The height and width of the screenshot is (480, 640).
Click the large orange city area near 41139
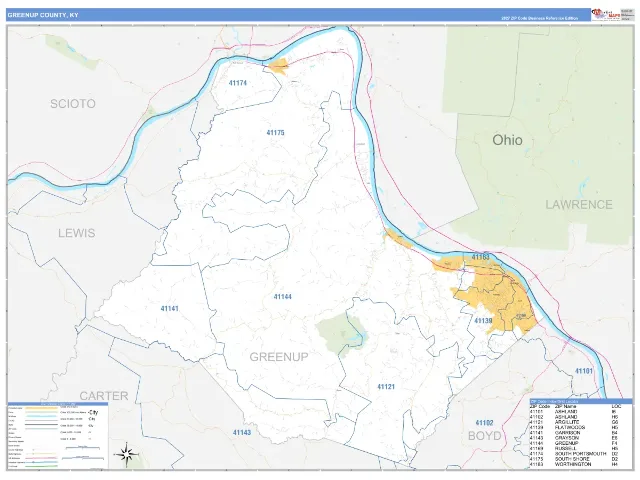pyautogui.click(x=496, y=302)
